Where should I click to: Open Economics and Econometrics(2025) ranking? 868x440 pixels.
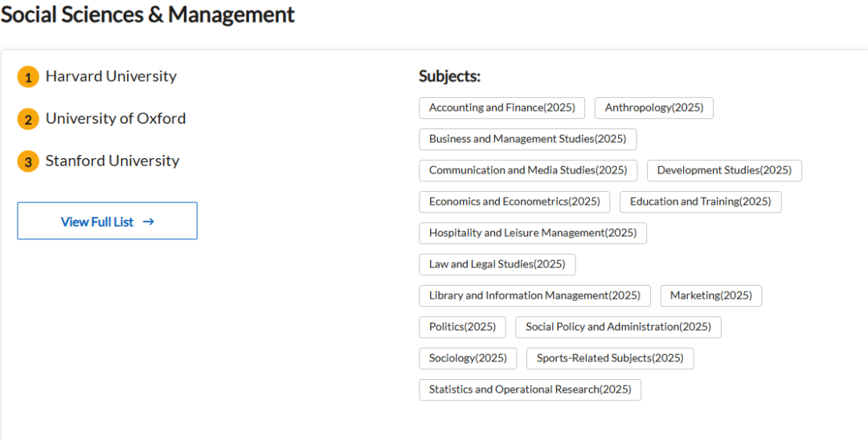pos(514,202)
